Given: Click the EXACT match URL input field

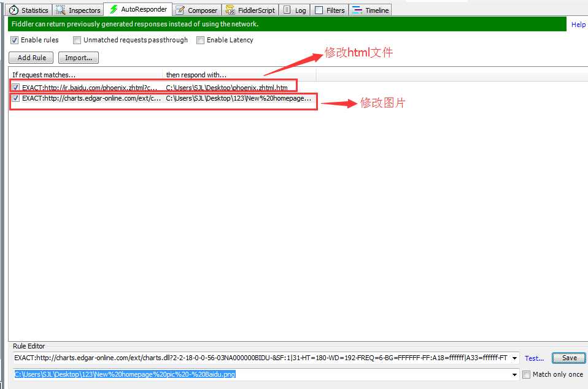Looking at the screenshot, I should (261, 358).
